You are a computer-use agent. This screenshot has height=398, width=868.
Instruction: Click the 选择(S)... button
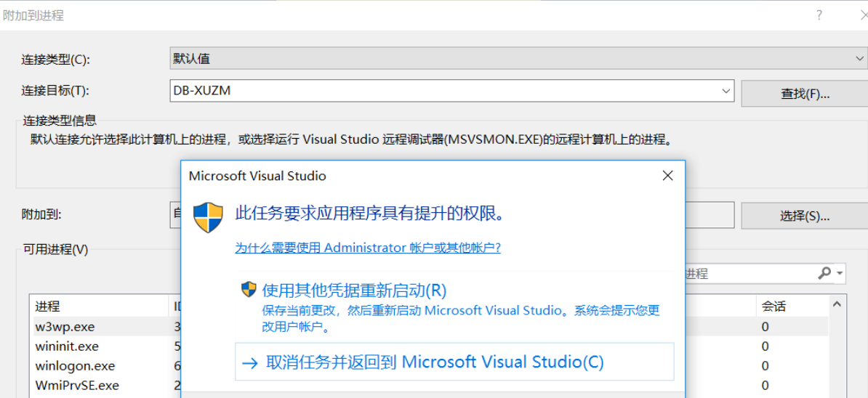coord(805,216)
